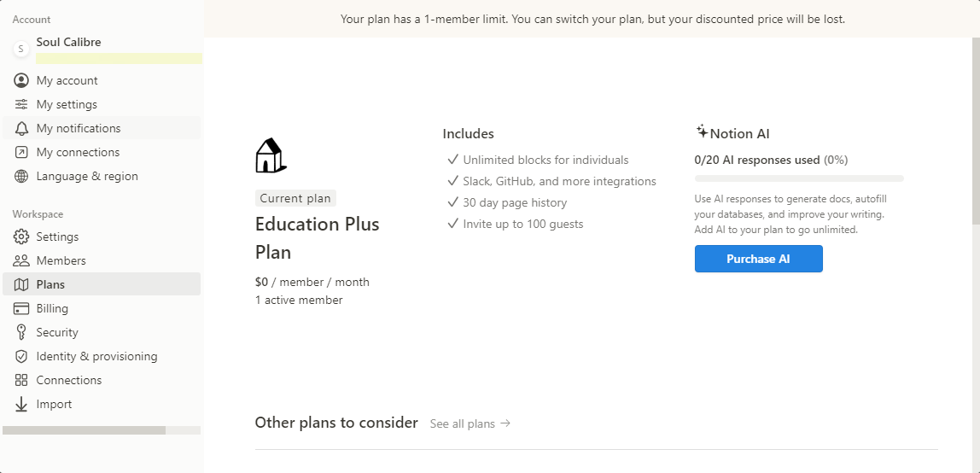Image resolution: width=980 pixels, height=473 pixels.
Task: Click the Connections grid icon
Action: [21, 380]
